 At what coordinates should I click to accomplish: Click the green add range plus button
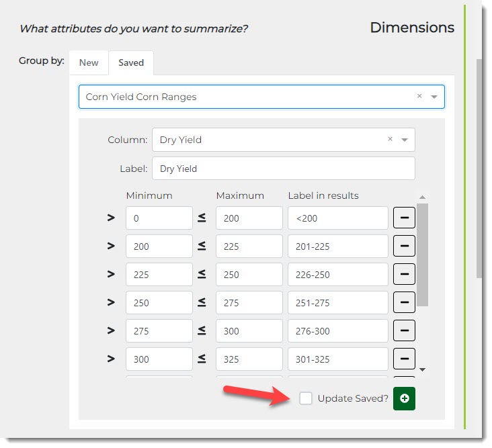(405, 398)
